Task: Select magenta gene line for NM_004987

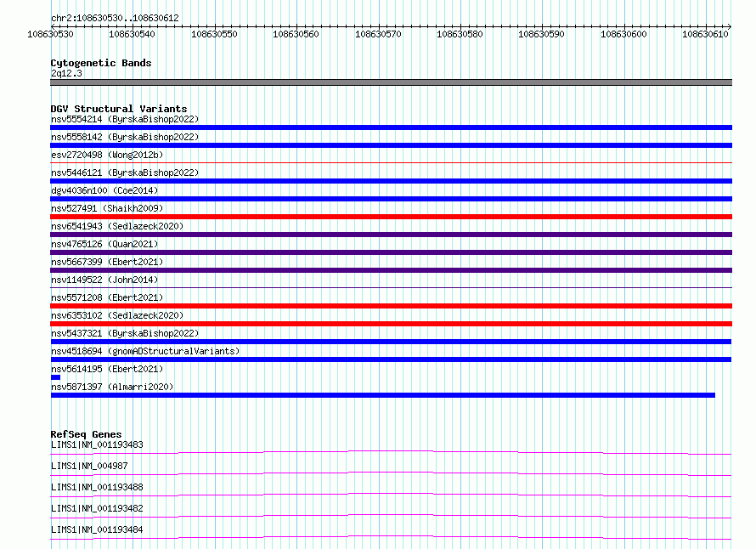Action: (391, 473)
